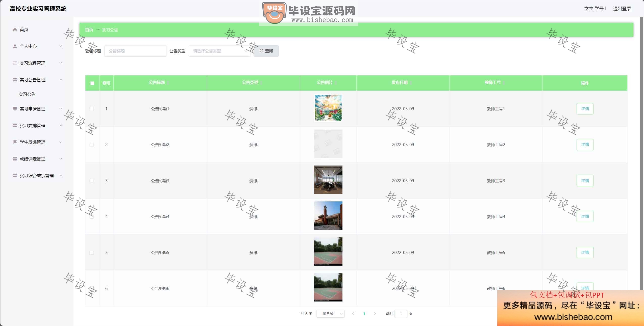644x326 pixels.
Task: Check the row checkbox for 公告标题2
Action: click(92, 145)
